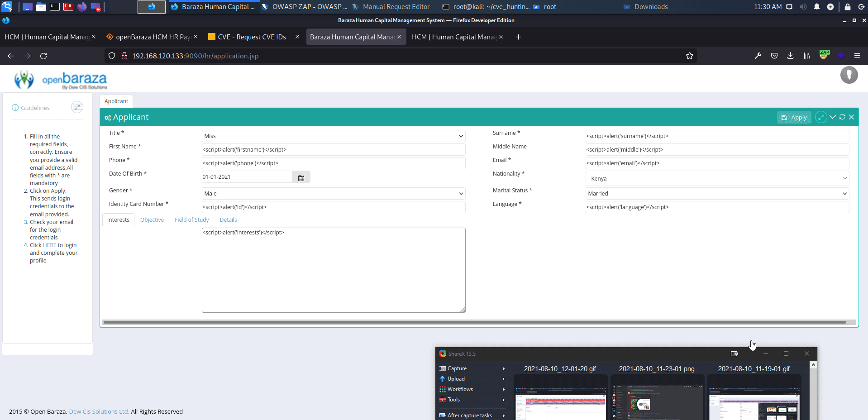
Task: Switch to the openBaraza HCM HR Payroll tab
Action: 153,37
